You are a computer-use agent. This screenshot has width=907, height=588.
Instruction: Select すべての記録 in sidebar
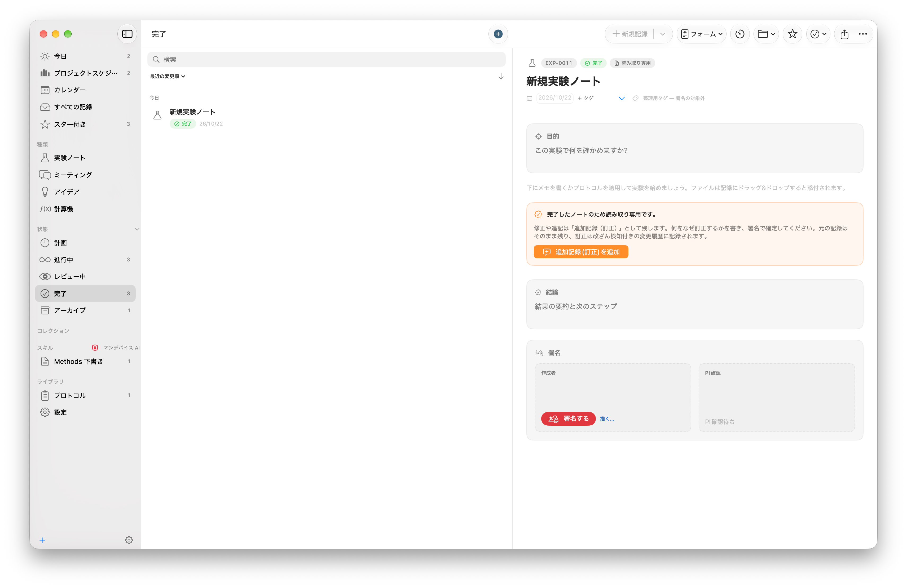[x=85, y=107]
